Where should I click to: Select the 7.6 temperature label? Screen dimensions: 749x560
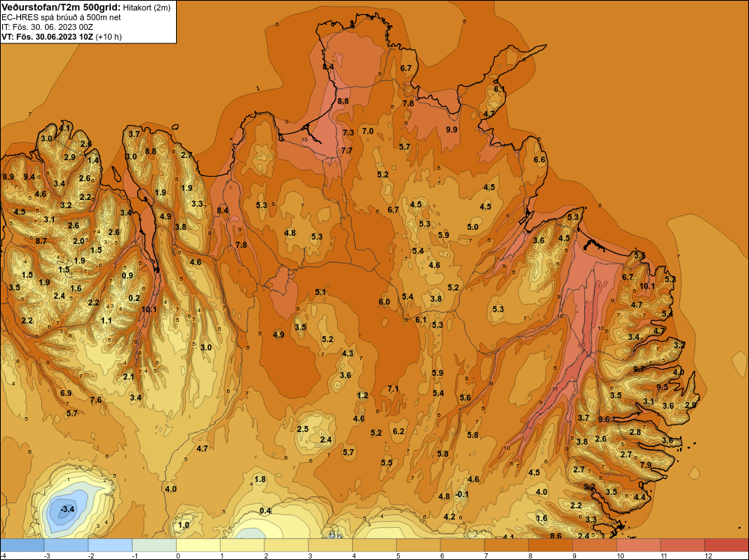click(96, 400)
